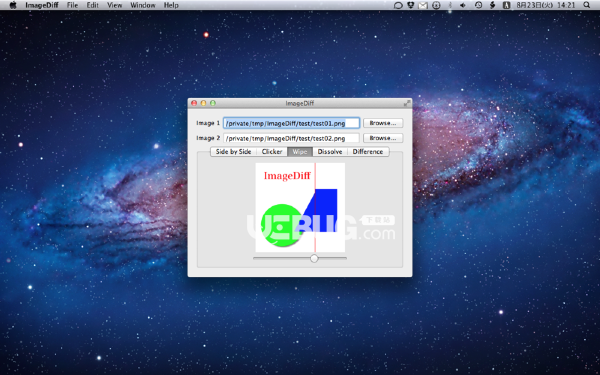Close the ImageDiff window
Screen dimensions: 600x375
194,103
